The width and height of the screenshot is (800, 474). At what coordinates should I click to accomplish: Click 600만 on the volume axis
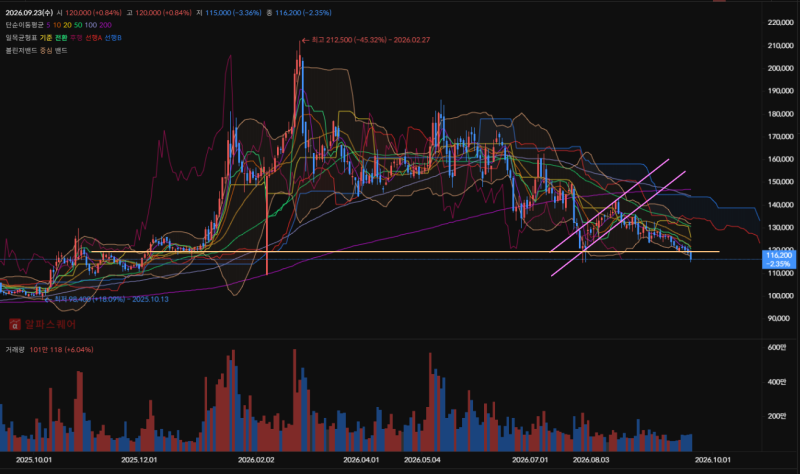pyautogui.click(x=777, y=347)
